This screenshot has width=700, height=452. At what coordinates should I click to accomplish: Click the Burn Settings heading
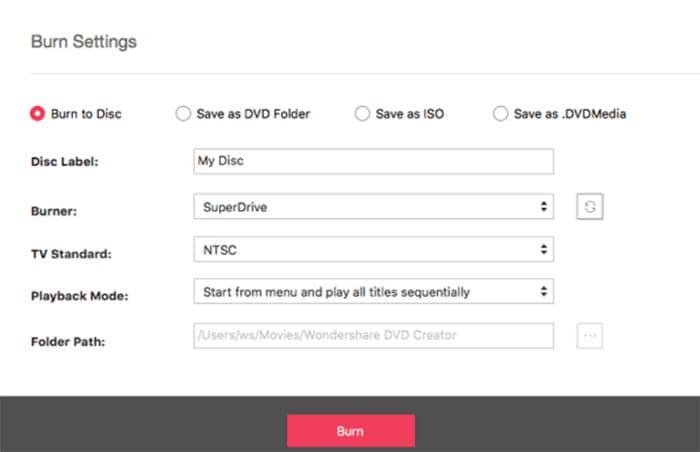coord(84,42)
